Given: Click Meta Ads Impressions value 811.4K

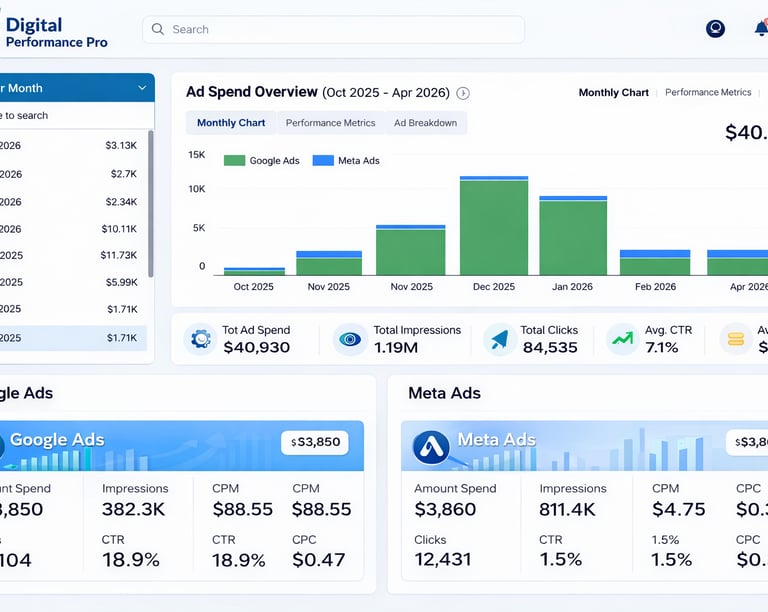Looking at the screenshot, I should 567,509.
